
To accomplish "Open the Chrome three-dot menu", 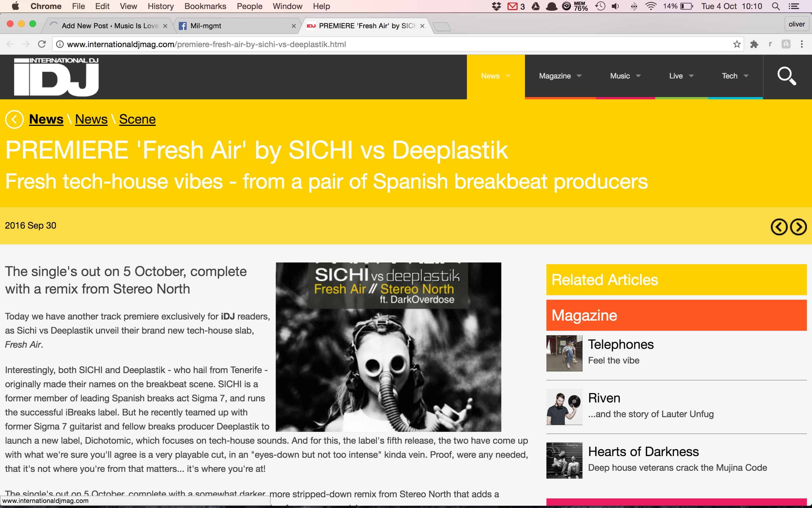I will point(802,44).
